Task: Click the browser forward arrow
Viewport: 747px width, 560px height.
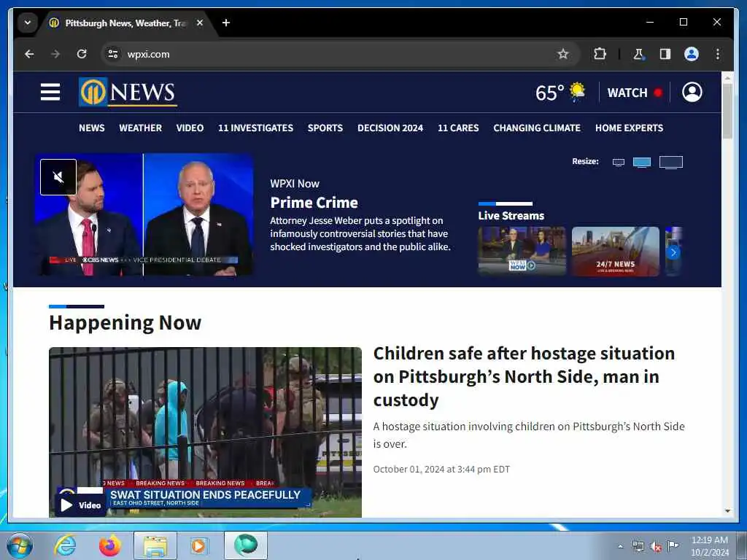Action: tap(55, 54)
